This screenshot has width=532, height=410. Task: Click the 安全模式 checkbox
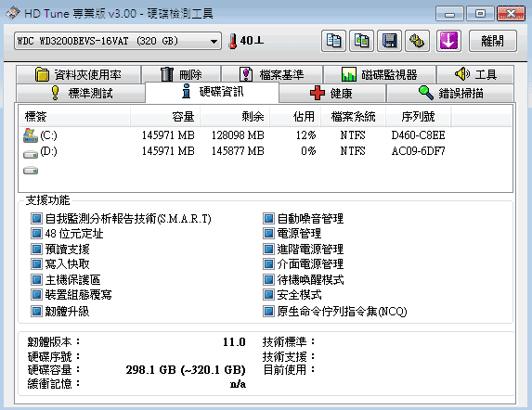coord(268,294)
